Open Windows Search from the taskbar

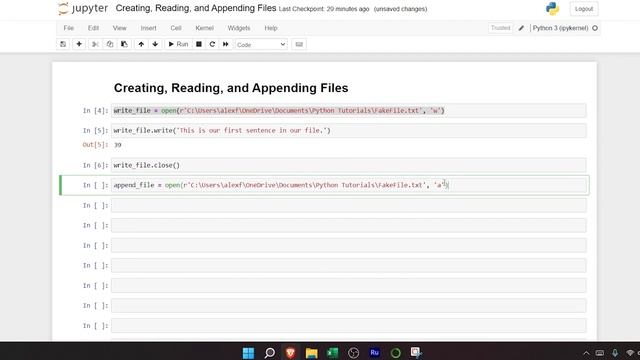[x=269, y=353]
